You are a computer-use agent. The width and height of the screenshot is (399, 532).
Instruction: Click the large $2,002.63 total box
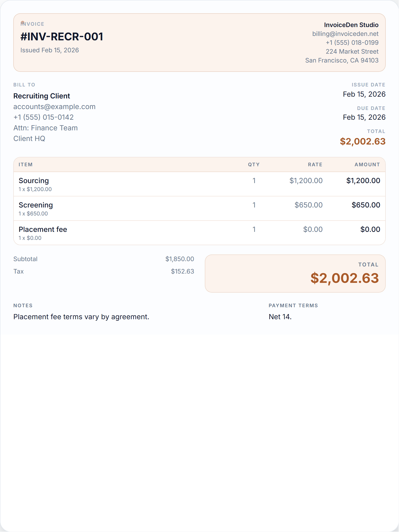click(295, 274)
